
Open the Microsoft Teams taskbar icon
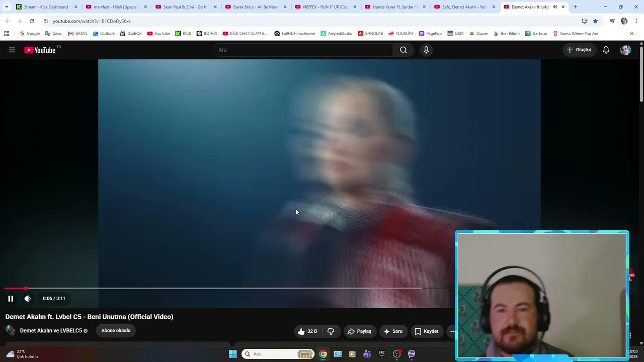click(367, 354)
